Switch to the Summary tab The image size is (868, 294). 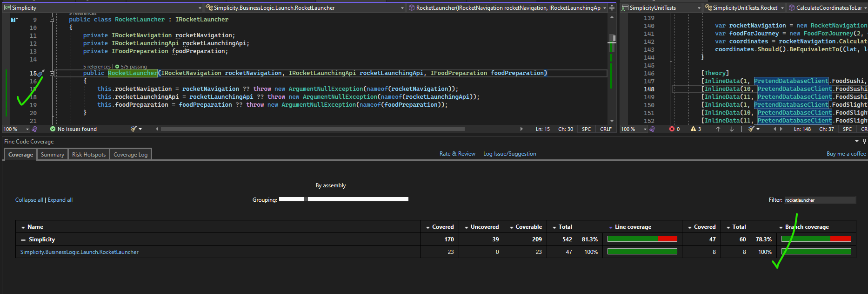coord(53,155)
